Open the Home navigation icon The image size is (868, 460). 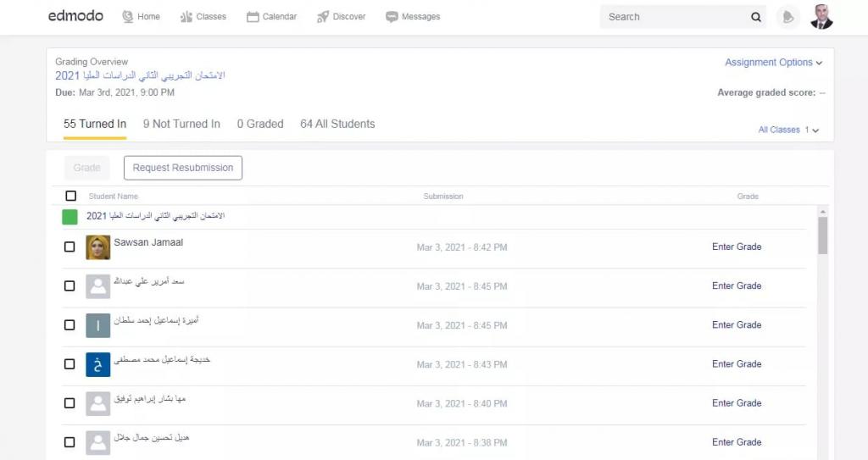129,16
